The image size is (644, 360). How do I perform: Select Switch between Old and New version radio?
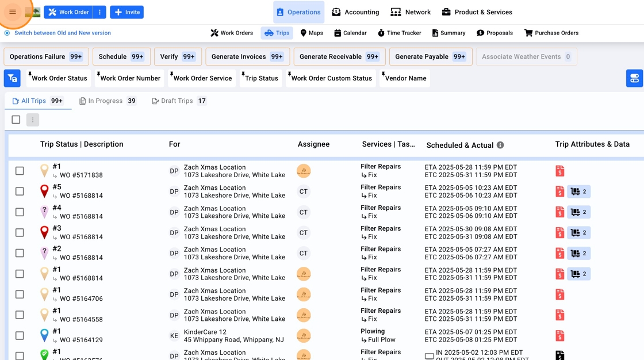coord(7,33)
